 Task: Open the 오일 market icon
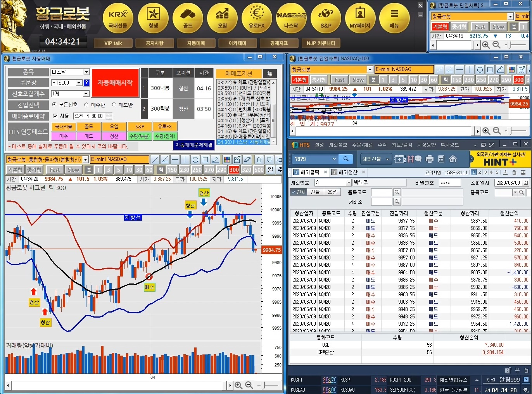click(x=222, y=18)
